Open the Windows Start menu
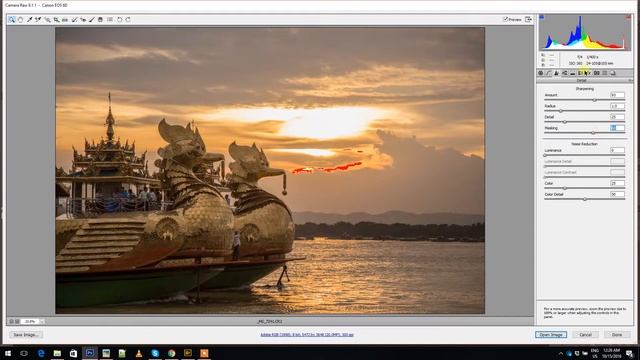This screenshot has height=360, width=640. point(8,353)
